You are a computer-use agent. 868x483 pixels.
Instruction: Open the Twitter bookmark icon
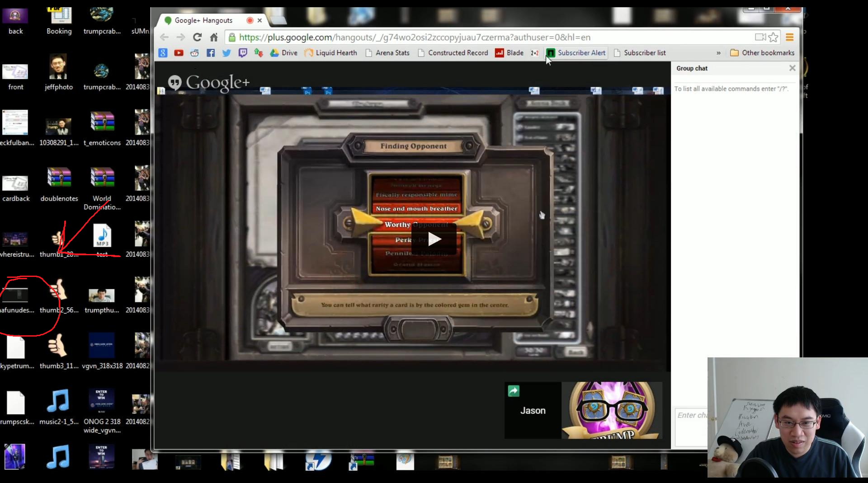point(226,53)
